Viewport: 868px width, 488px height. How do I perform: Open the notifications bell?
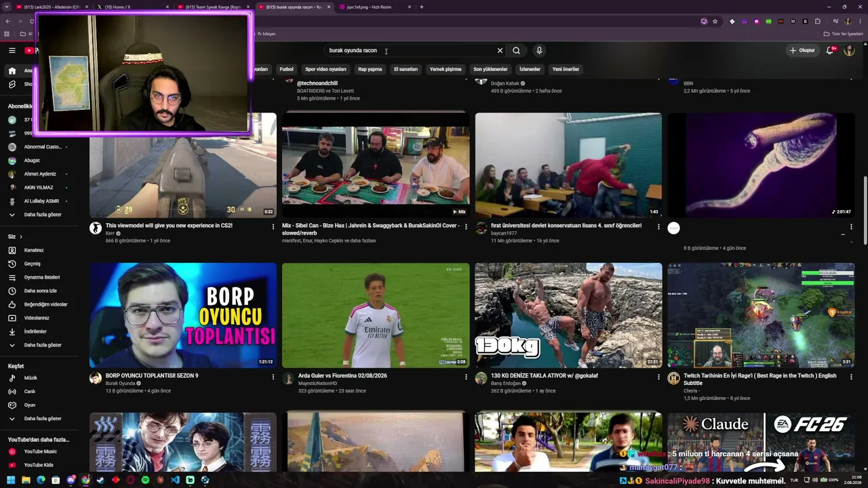click(x=830, y=50)
